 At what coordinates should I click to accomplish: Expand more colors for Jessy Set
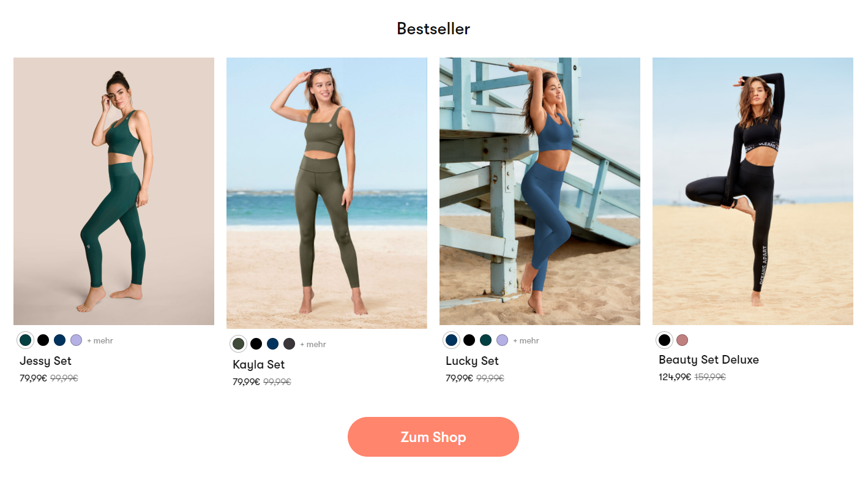100,341
